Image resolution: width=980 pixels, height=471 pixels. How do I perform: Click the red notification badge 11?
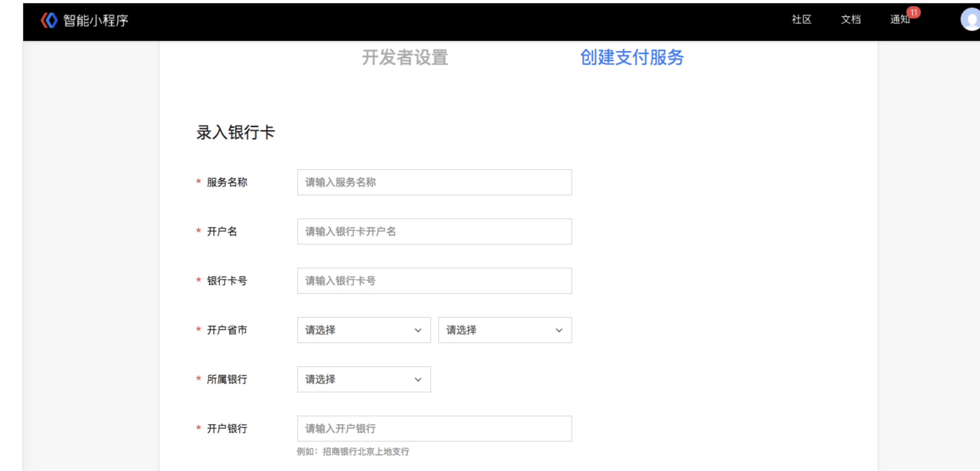(x=913, y=13)
